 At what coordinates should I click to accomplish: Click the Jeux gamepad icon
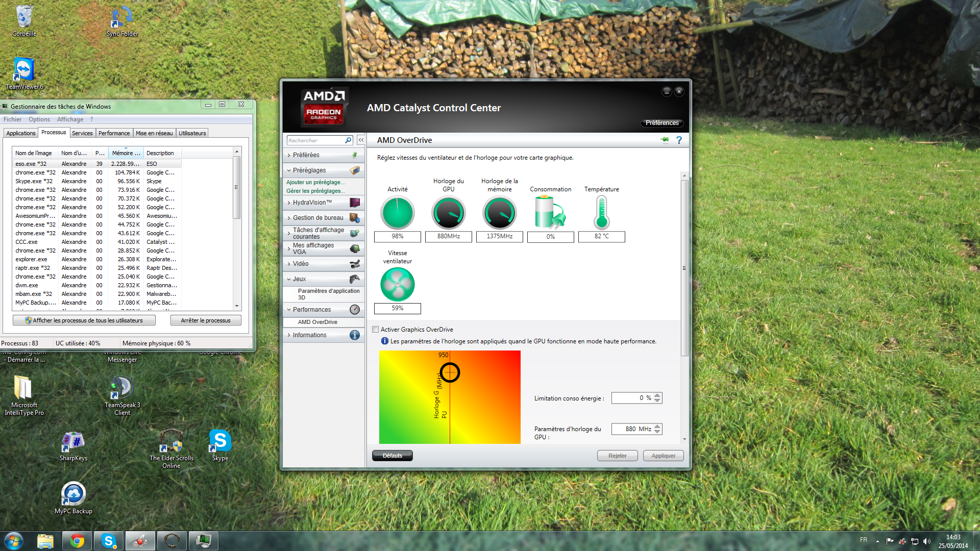pos(355,279)
